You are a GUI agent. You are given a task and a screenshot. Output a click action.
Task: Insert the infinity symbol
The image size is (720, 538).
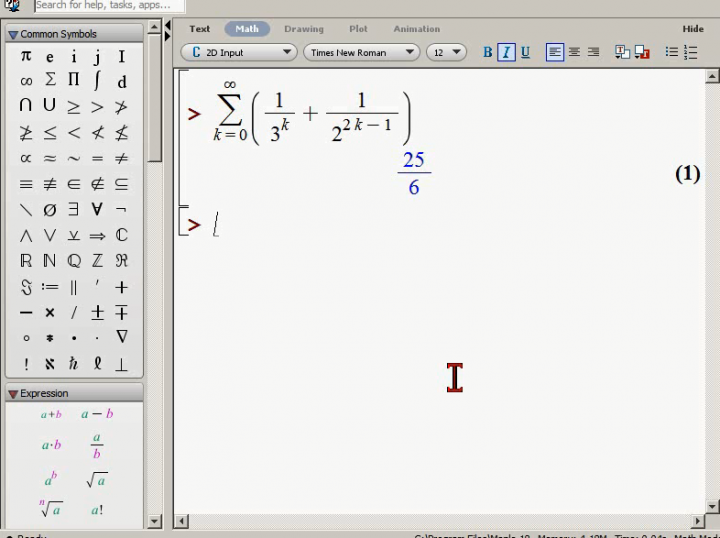26,82
